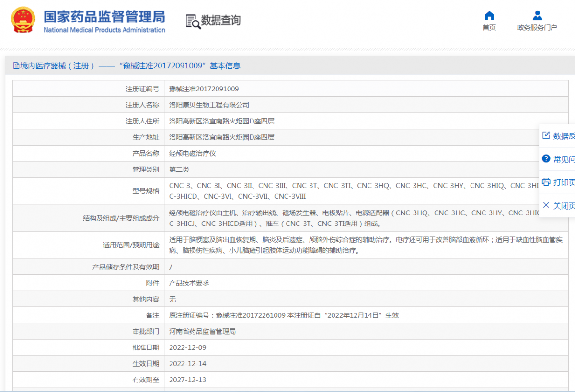Click the 注册人名称 row label
575x392 pixels.
click(142, 105)
